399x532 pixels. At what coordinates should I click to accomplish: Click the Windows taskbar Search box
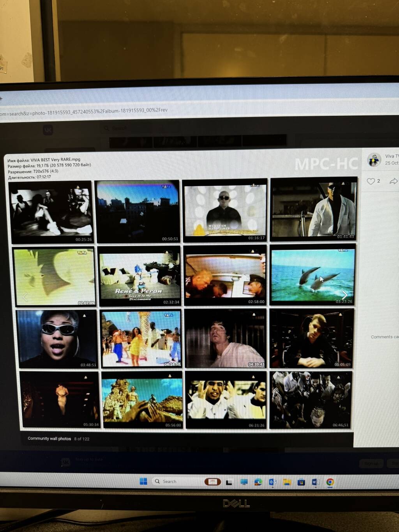point(175,481)
